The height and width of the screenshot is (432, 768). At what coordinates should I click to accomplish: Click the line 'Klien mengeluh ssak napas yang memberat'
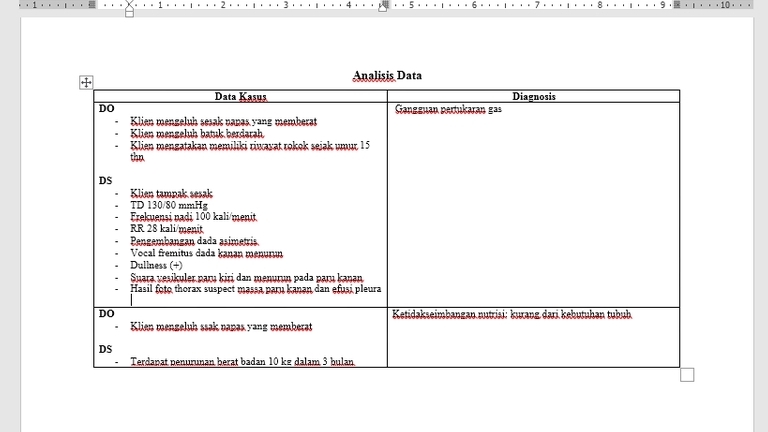point(221,326)
